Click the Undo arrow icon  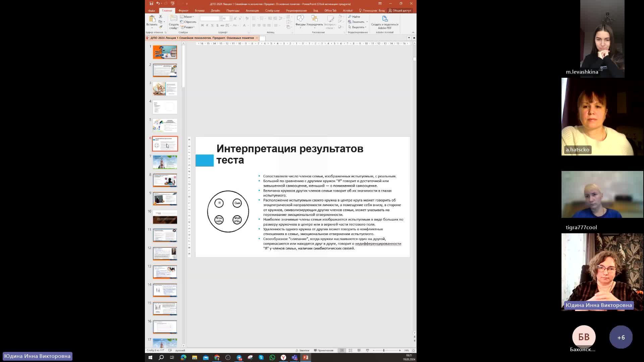(157, 4)
